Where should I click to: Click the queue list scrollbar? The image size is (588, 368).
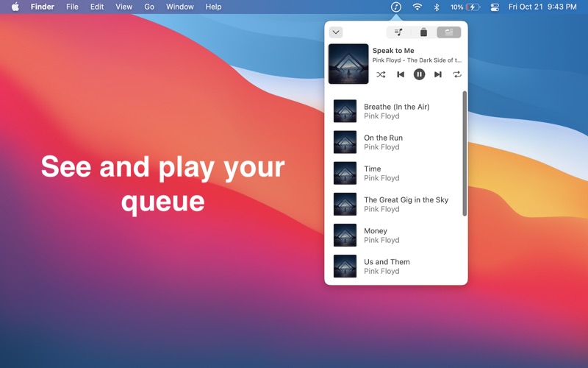[x=465, y=153]
